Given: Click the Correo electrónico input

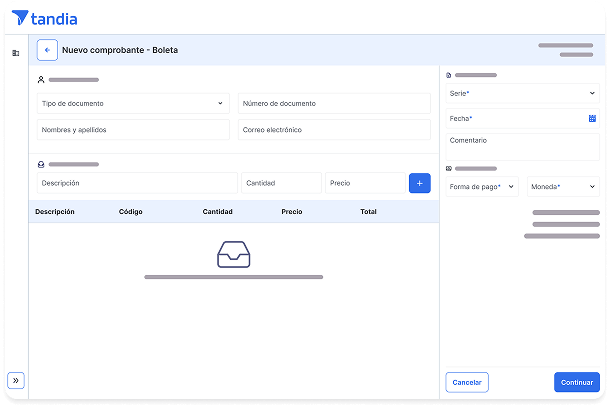Looking at the screenshot, I should tap(334, 130).
